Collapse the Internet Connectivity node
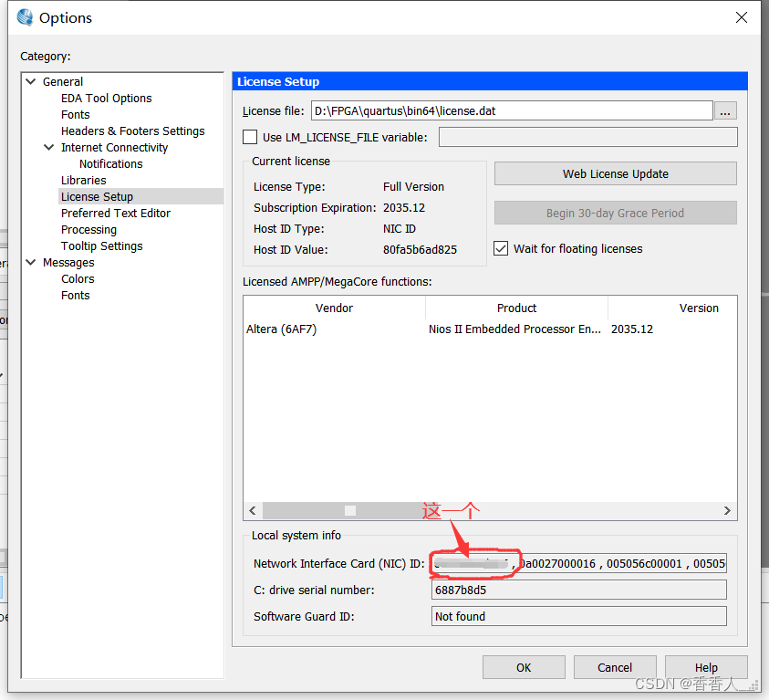This screenshot has height=700, width=769. pos(49,147)
